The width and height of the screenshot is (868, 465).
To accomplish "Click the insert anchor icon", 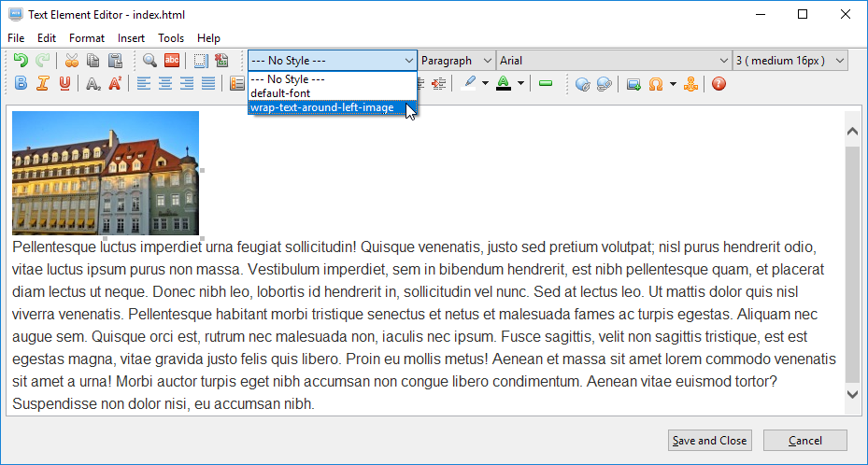I will 690,84.
